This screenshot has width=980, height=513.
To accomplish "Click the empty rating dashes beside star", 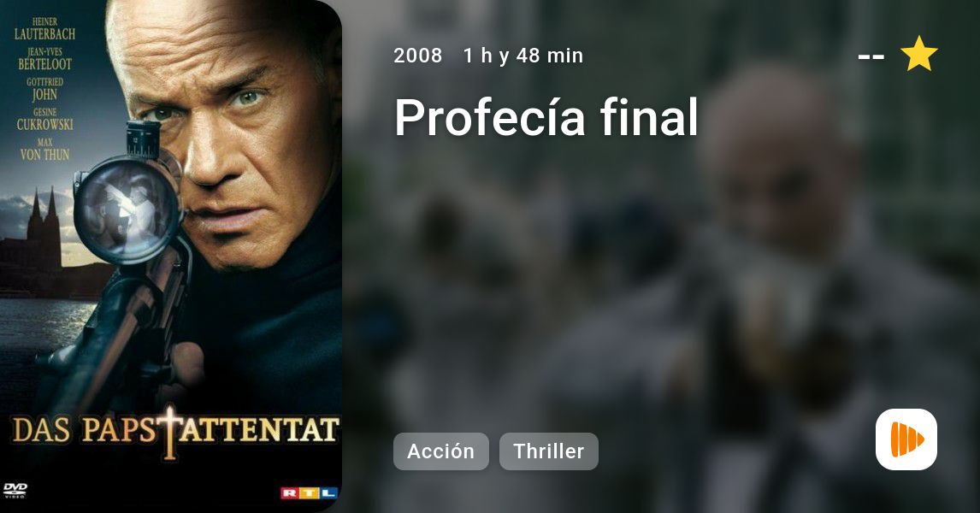I will click(871, 56).
